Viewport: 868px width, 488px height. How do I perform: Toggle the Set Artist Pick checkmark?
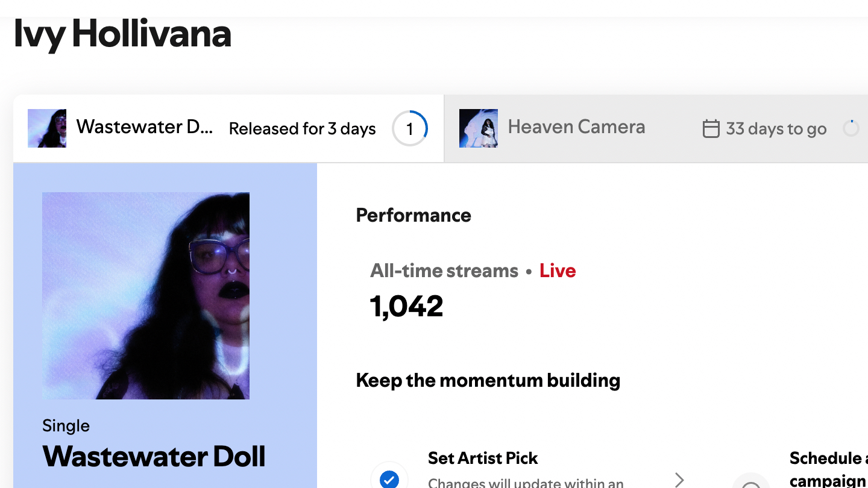pyautogui.click(x=389, y=479)
